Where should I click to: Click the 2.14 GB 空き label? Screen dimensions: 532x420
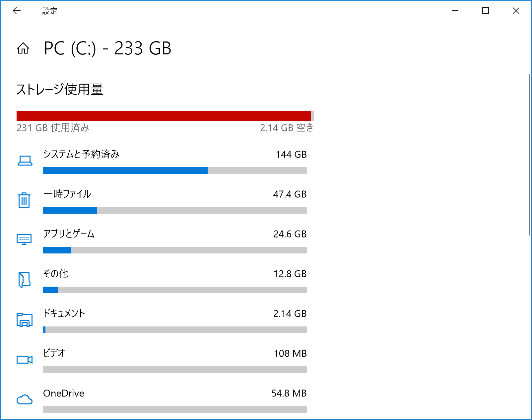[x=287, y=128]
